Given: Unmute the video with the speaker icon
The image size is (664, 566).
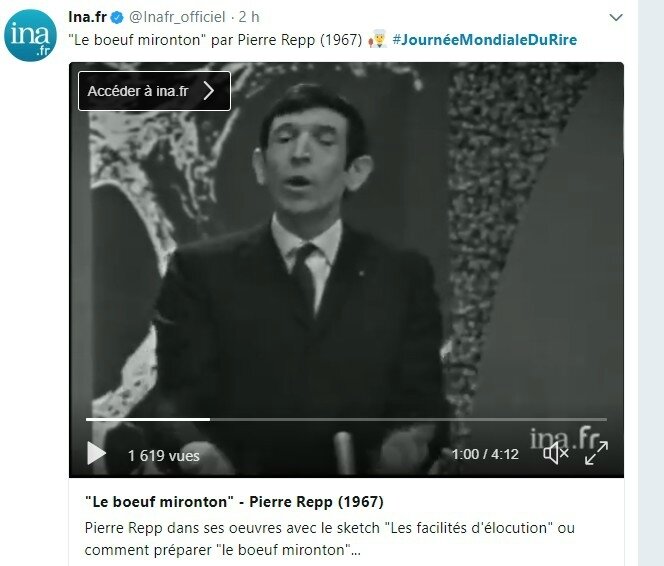Looking at the screenshot, I should click(x=555, y=454).
